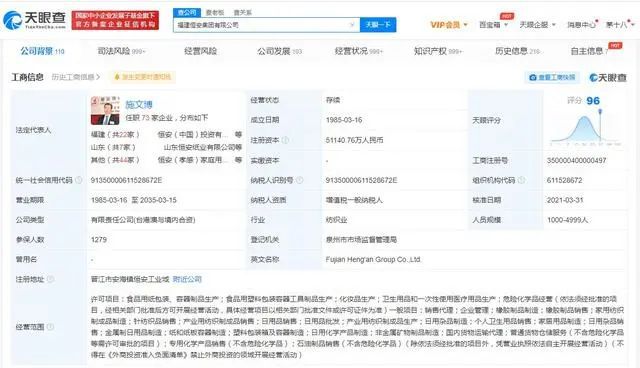Open info icon next to 注册地址
This screenshot has width=640, height=368.
click(x=51, y=279)
